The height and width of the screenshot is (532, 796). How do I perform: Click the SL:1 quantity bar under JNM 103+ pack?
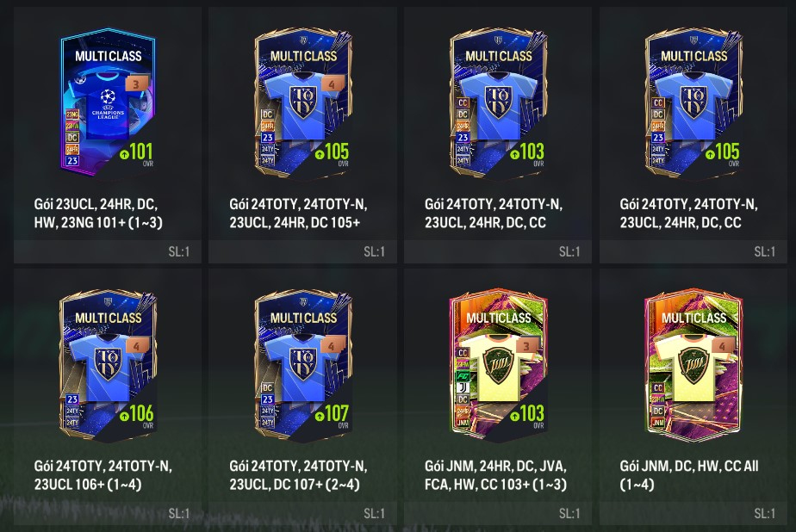[498, 513]
